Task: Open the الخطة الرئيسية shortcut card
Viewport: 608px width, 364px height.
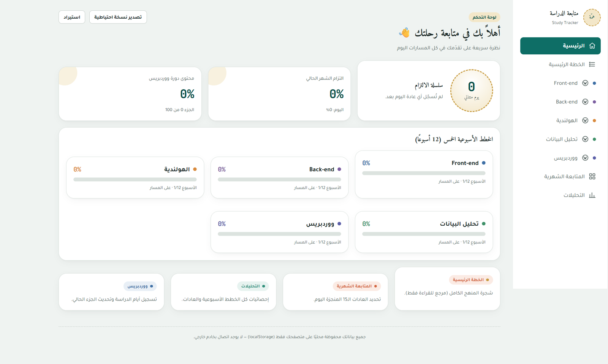Action: click(447, 289)
